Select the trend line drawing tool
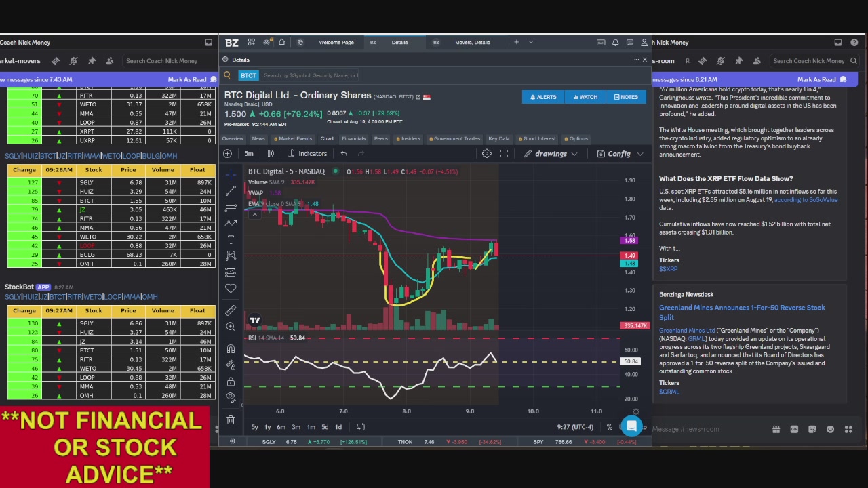This screenshot has height=488, width=868. [231, 190]
